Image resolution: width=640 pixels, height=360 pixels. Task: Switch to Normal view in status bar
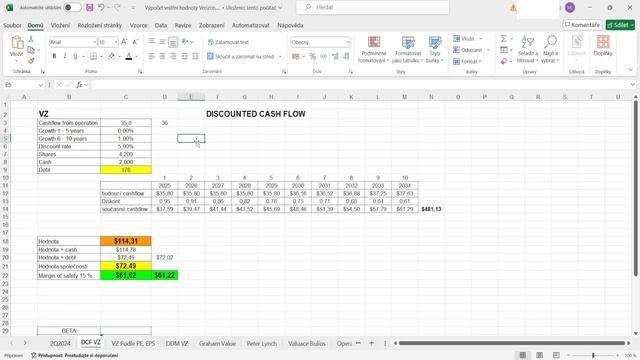[522, 355]
